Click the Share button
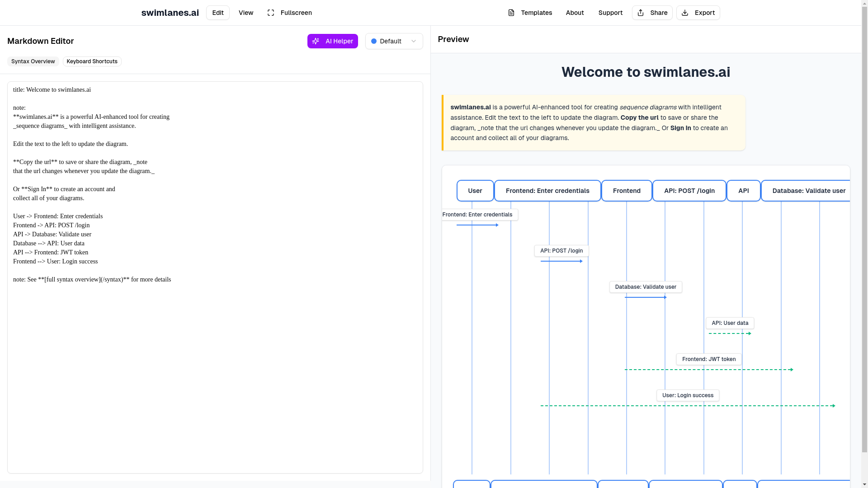The width and height of the screenshot is (868, 488). 652,13
